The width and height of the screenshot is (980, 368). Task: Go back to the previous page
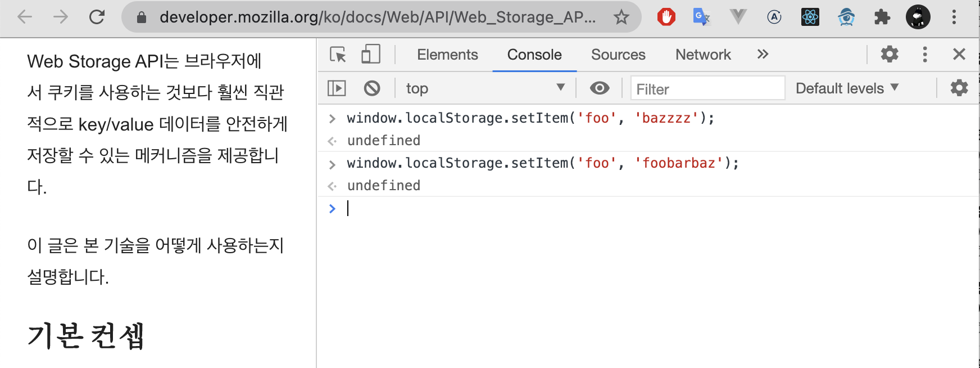[x=25, y=17]
